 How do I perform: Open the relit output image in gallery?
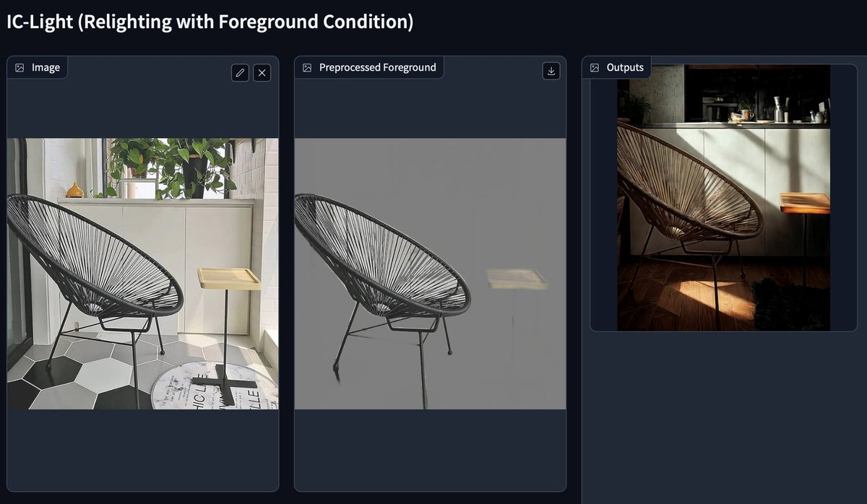723,198
